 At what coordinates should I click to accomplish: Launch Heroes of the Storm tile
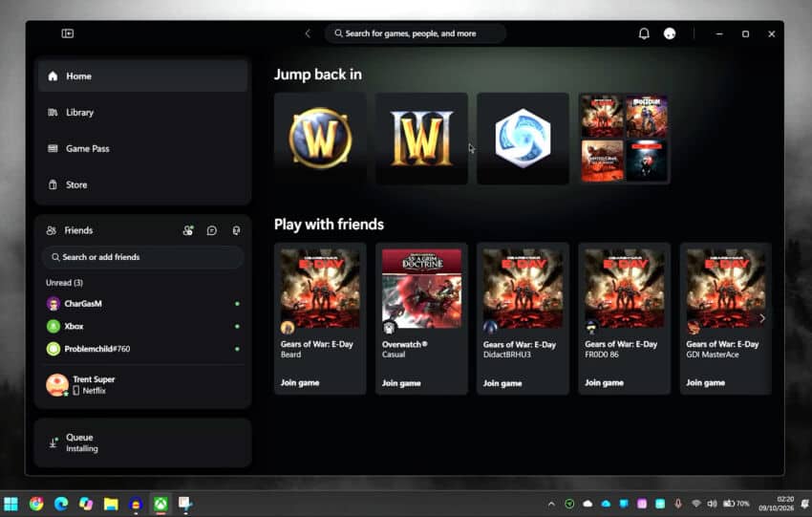pos(524,139)
